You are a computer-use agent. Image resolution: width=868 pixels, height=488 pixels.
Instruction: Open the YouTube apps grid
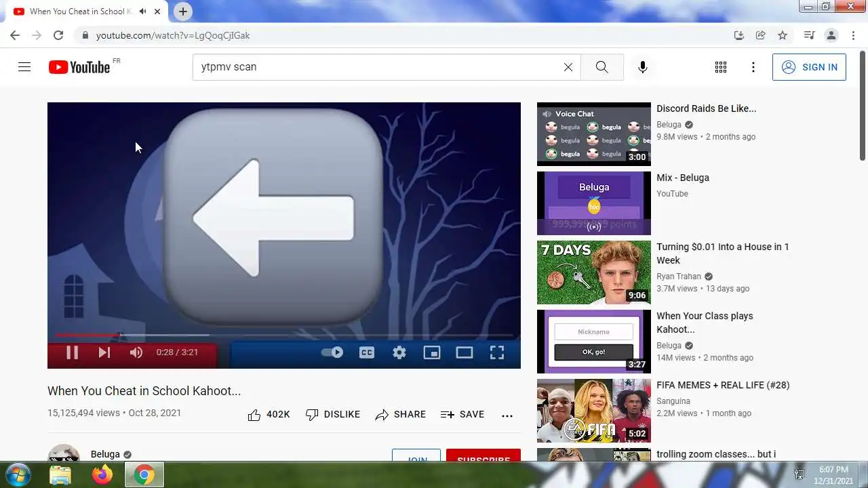coord(721,67)
